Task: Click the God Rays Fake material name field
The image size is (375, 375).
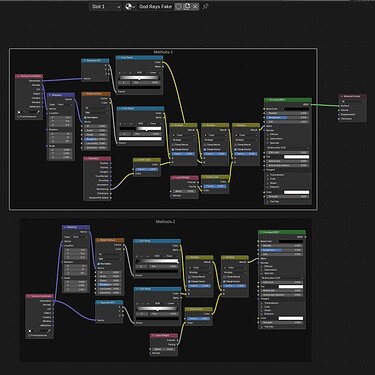Action: tap(155, 6)
